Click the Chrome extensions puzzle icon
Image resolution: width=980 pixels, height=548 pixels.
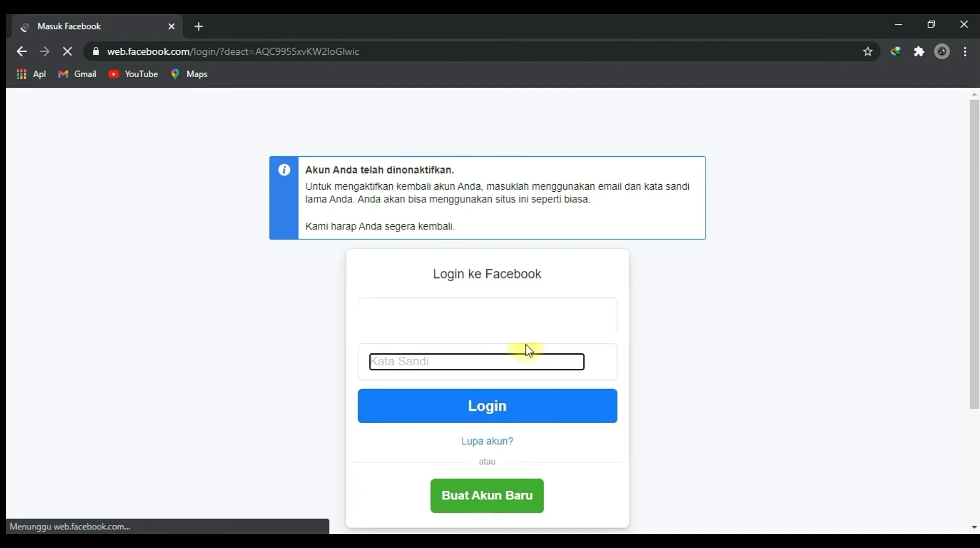[x=920, y=51]
